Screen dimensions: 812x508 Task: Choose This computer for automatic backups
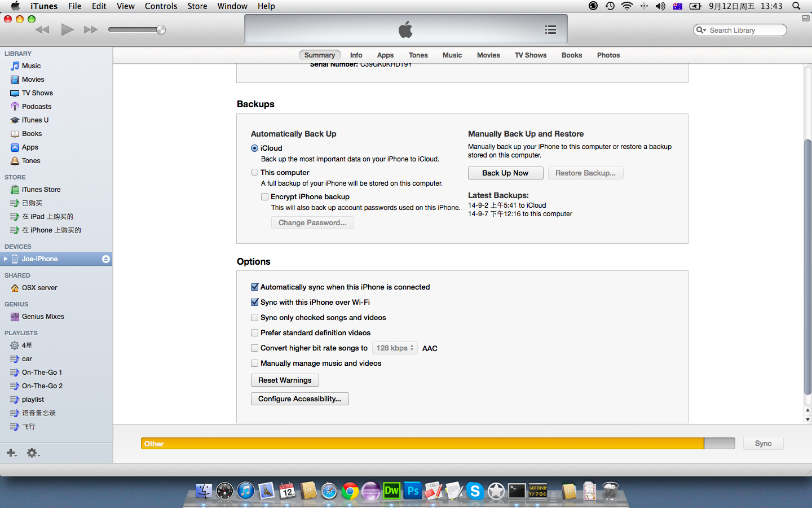[x=255, y=173]
